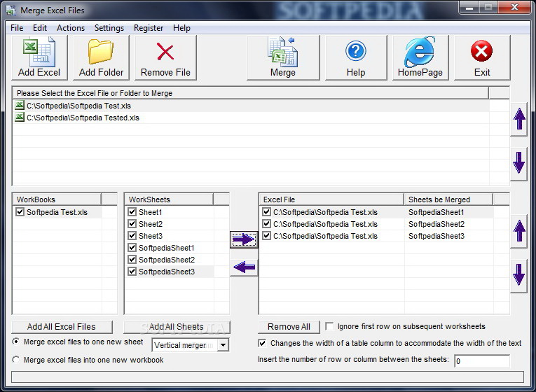Open the File menu

coord(17,28)
